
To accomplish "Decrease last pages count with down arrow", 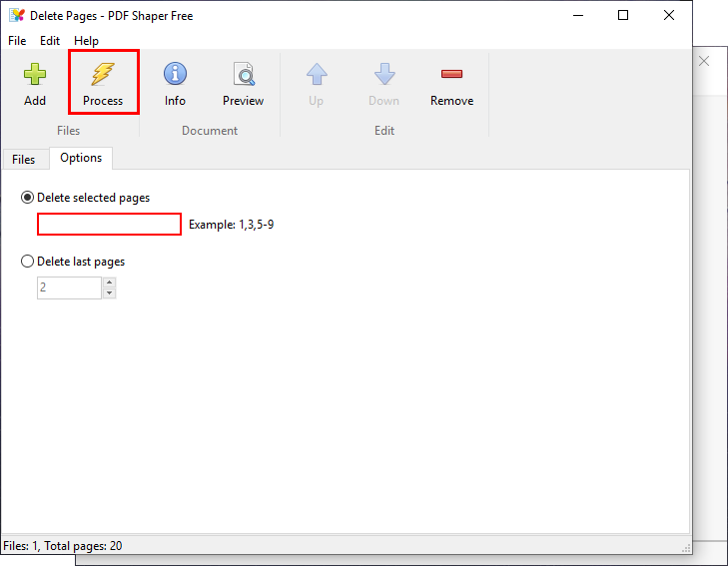I will point(109,293).
